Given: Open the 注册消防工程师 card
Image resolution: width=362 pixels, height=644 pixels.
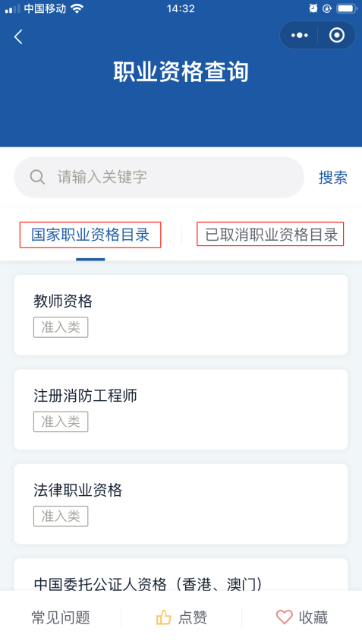Looking at the screenshot, I should point(181,409).
